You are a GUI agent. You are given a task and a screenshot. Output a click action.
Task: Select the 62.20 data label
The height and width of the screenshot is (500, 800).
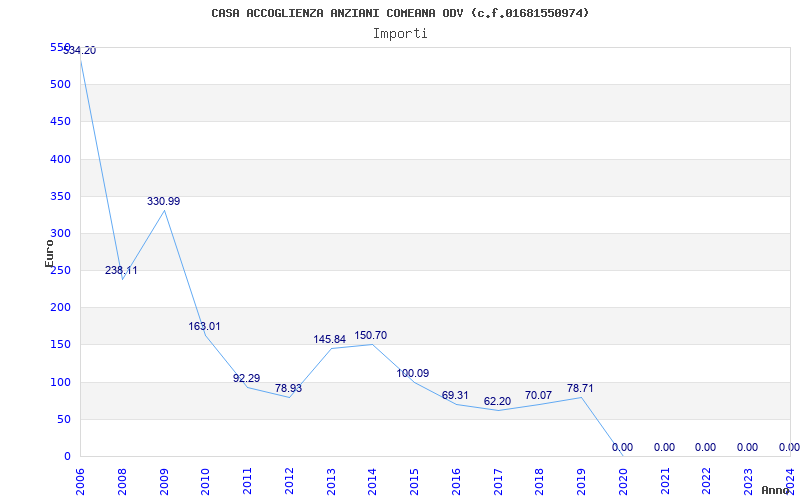point(497,402)
